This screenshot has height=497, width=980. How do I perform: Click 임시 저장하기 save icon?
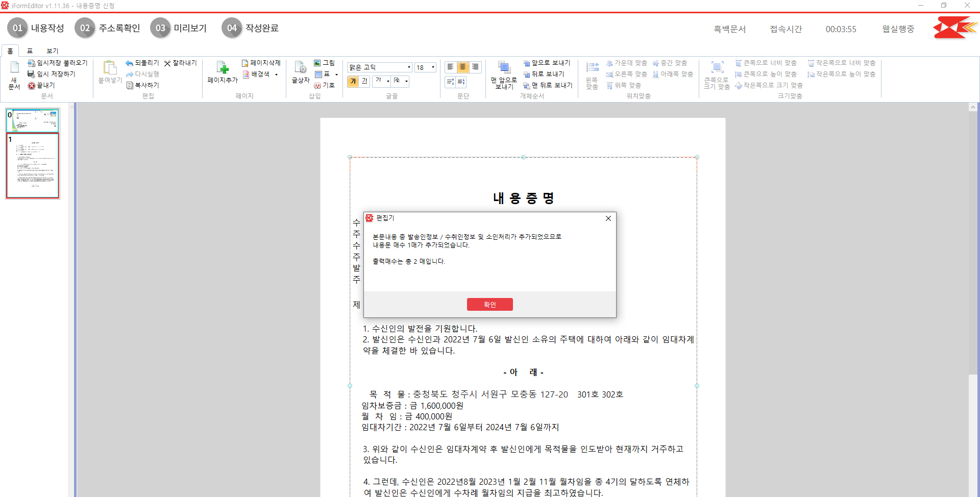coord(31,74)
